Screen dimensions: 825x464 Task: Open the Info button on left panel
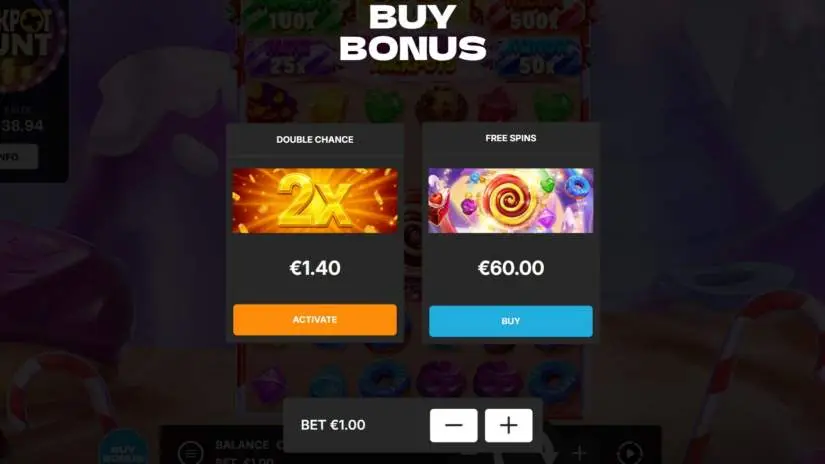[16, 157]
